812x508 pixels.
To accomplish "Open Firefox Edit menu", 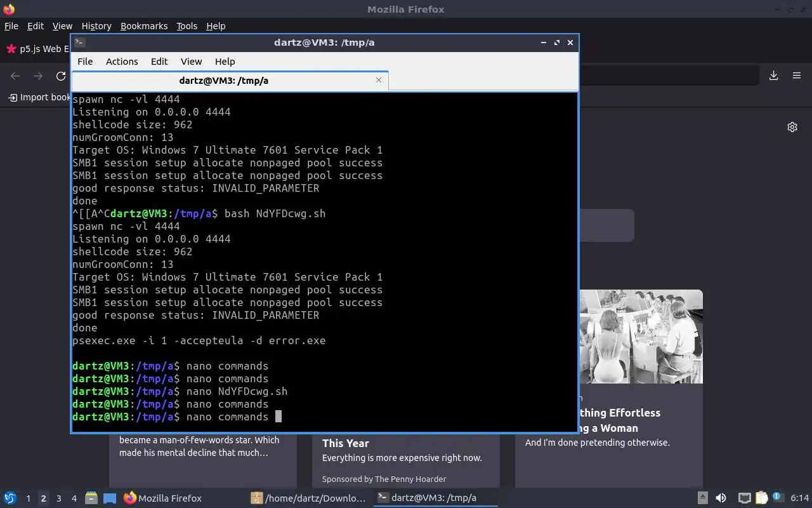I will tap(36, 26).
